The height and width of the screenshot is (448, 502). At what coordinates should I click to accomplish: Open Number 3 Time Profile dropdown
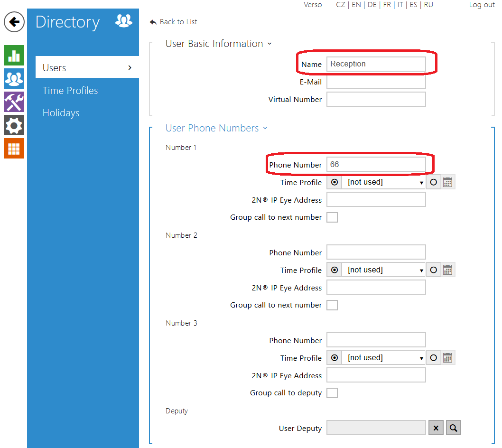coord(383,358)
